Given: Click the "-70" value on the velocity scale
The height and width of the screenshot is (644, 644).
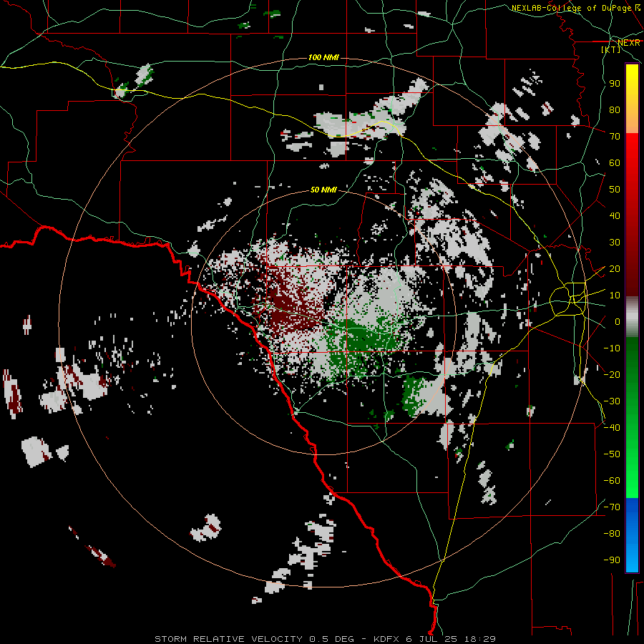Looking at the screenshot, I should (612, 507).
